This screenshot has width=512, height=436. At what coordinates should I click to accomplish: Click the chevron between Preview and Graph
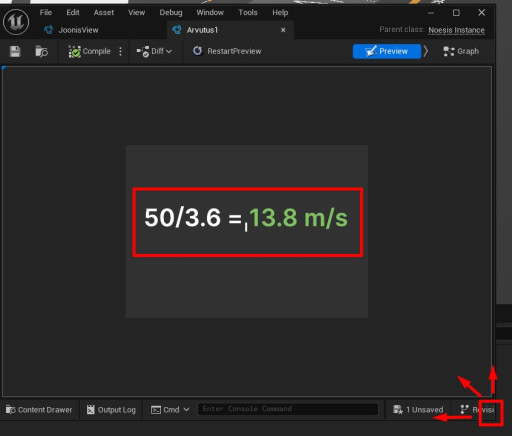coord(426,51)
